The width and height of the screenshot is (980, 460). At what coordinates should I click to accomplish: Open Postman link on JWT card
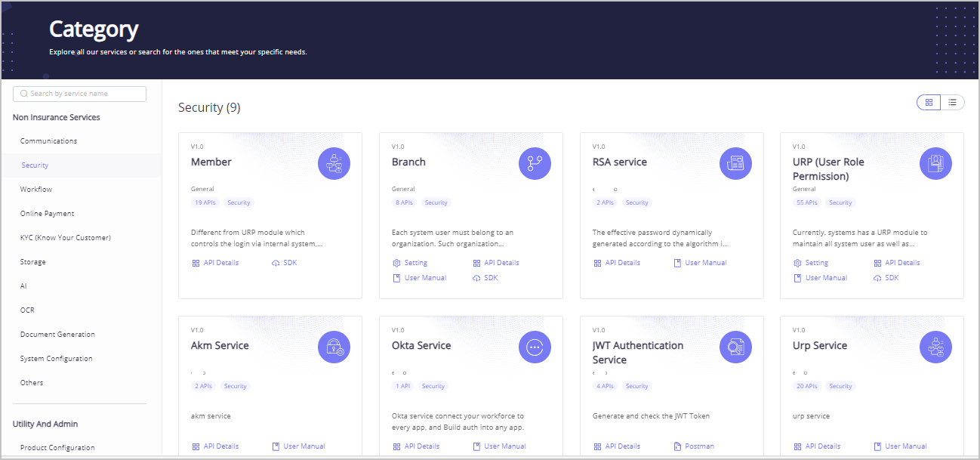[694, 446]
